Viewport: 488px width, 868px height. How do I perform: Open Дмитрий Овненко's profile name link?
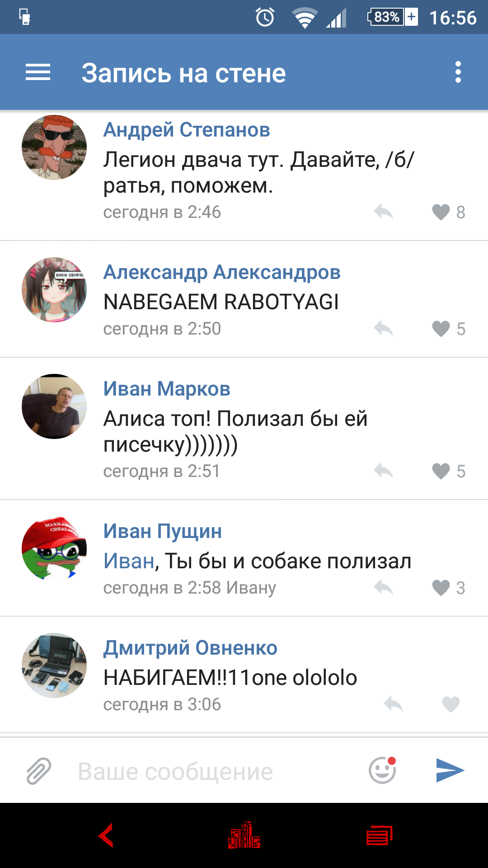click(190, 648)
